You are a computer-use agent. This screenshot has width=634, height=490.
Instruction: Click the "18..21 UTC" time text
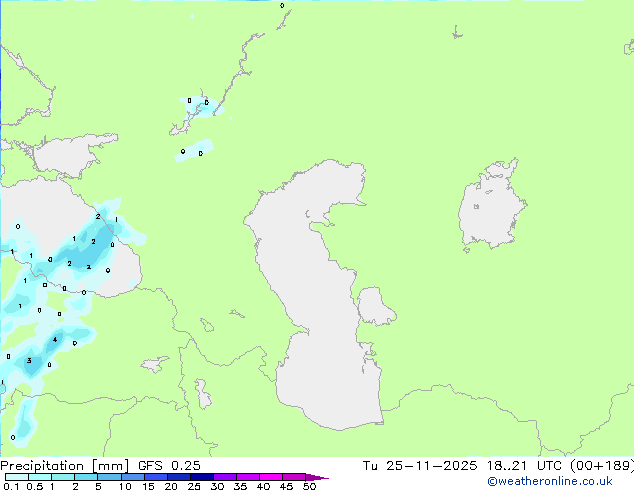tap(524, 466)
